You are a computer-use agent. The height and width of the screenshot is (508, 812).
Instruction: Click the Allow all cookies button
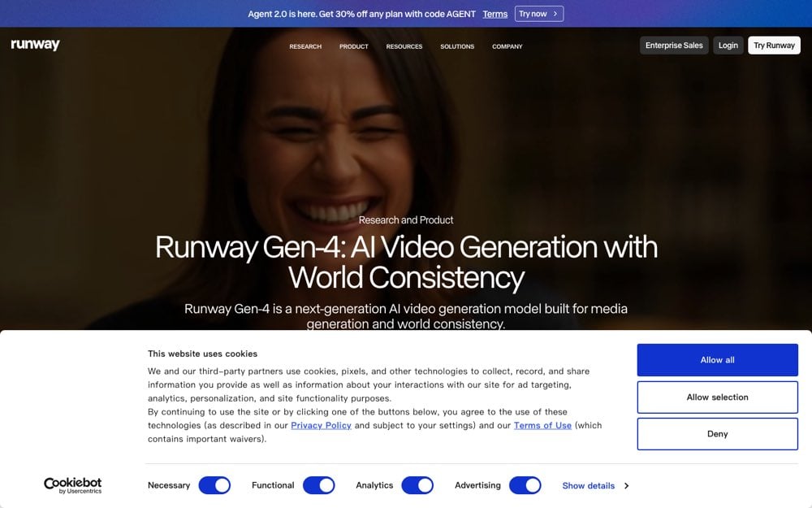(717, 360)
